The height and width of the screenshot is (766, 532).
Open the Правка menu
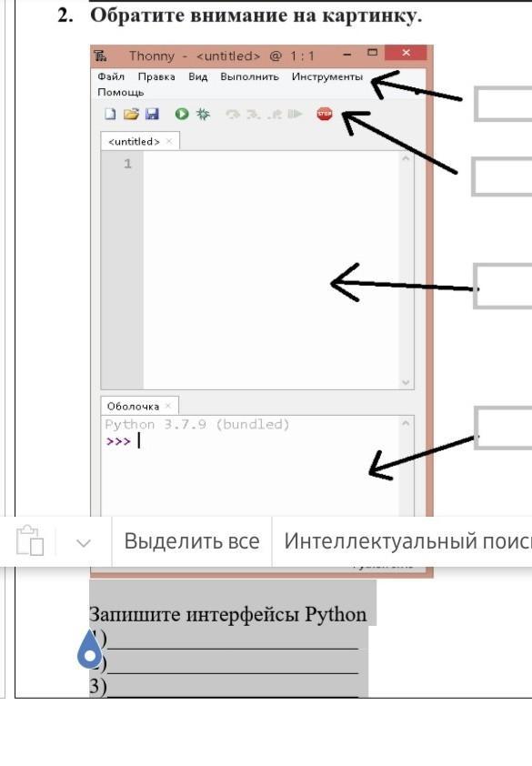pos(156,76)
